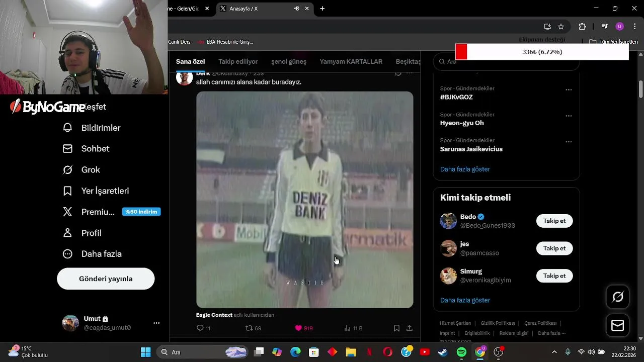The image size is (644, 362).
Task: Open Windows Start menu
Action: 145,352
